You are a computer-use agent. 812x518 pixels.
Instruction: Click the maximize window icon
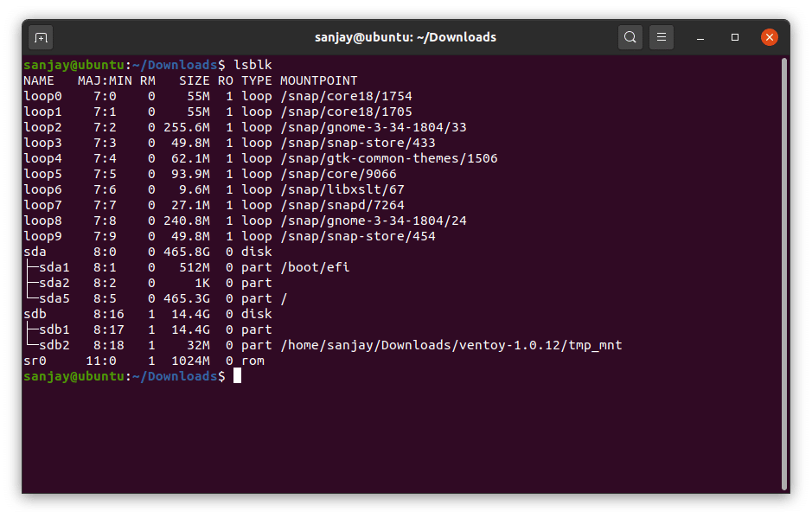pyautogui.click(x=736, y=37)
